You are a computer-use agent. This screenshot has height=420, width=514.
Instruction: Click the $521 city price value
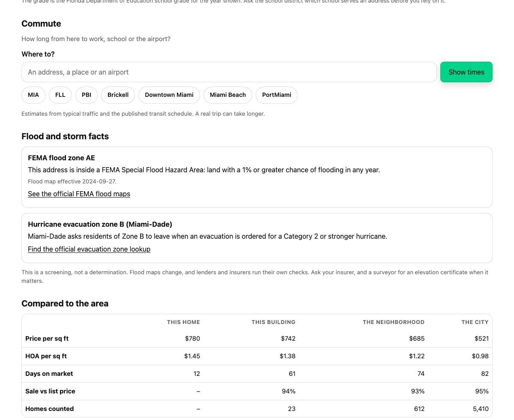point(481,339)
